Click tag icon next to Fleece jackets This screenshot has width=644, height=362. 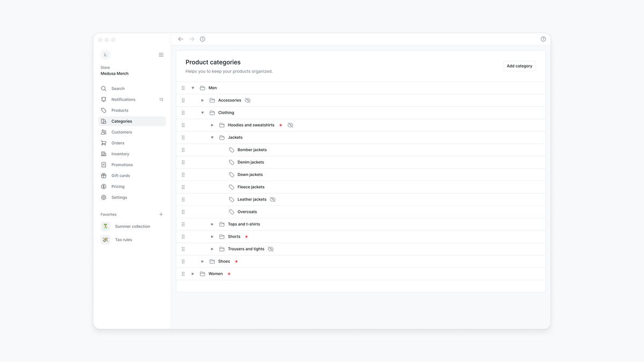(x=232, y=187)
